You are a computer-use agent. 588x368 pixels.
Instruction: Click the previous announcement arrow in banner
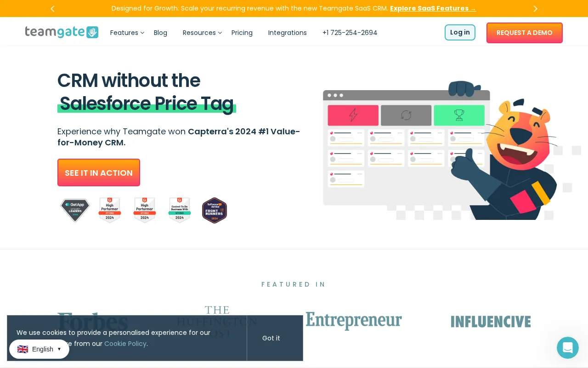tap(52, 9)
